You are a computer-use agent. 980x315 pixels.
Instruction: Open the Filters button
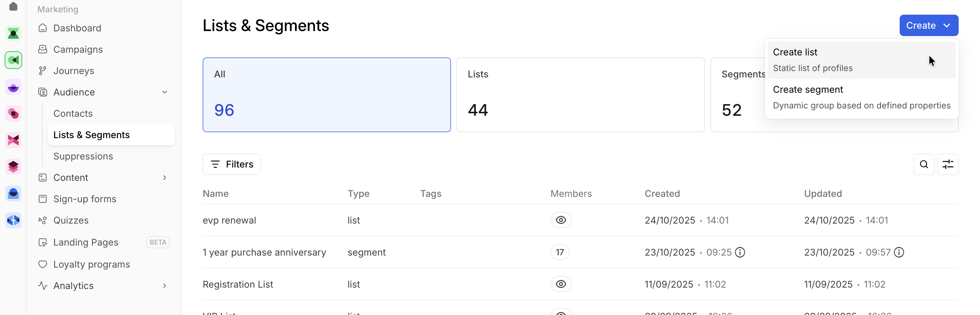(x=232, y=164)
